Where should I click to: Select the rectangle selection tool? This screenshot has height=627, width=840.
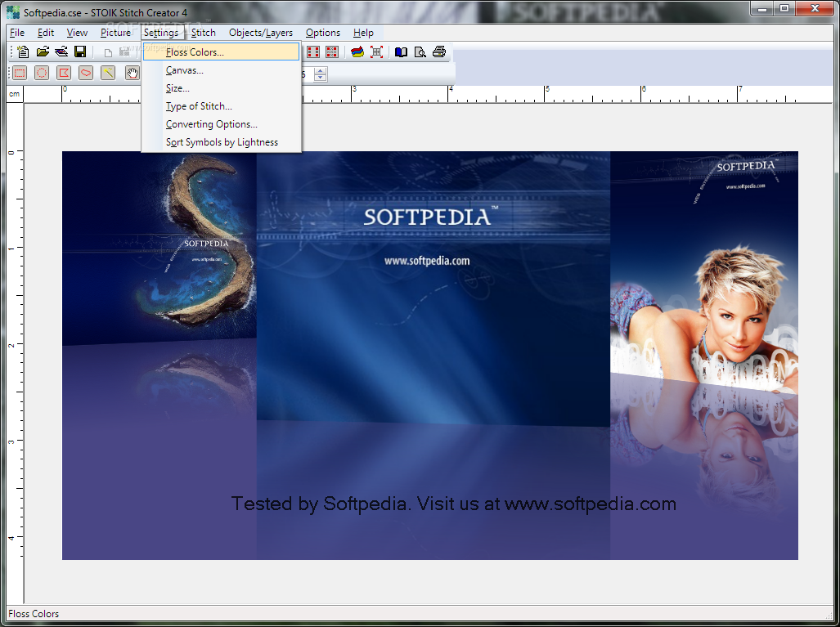click(x=20, y=73)
